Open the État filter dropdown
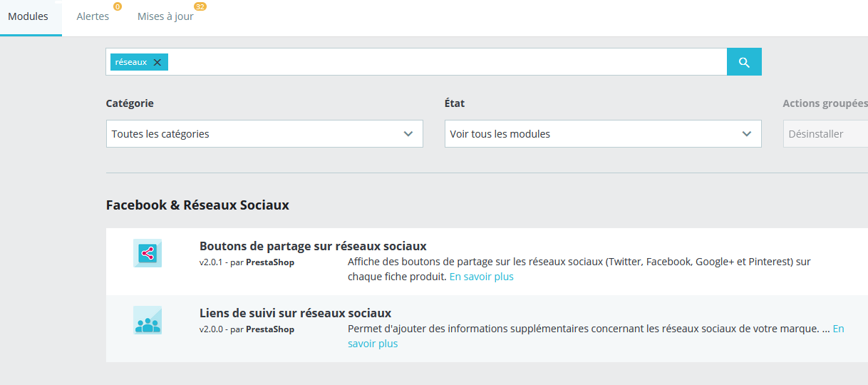This screenshot has height=385, width=868. [602, 134]
